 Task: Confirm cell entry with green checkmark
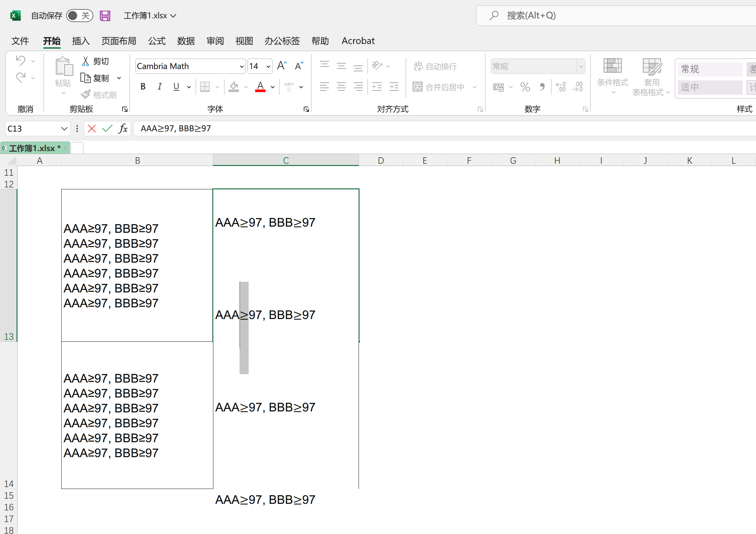pyautogui.click(x=107, y=128)
